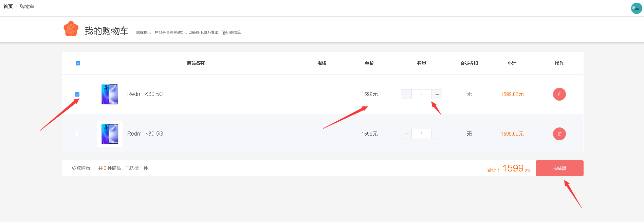The image size is (644, 222).
Task: Click the 我的购物车 page title
Action: (x=107, y=31)
